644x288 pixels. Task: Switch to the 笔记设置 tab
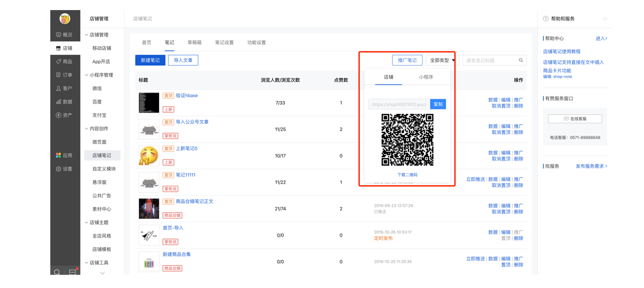coord(224,43)
